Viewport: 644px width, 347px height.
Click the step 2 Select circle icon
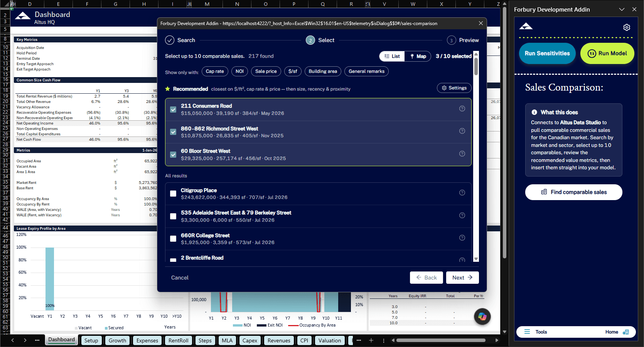[310, 40]
